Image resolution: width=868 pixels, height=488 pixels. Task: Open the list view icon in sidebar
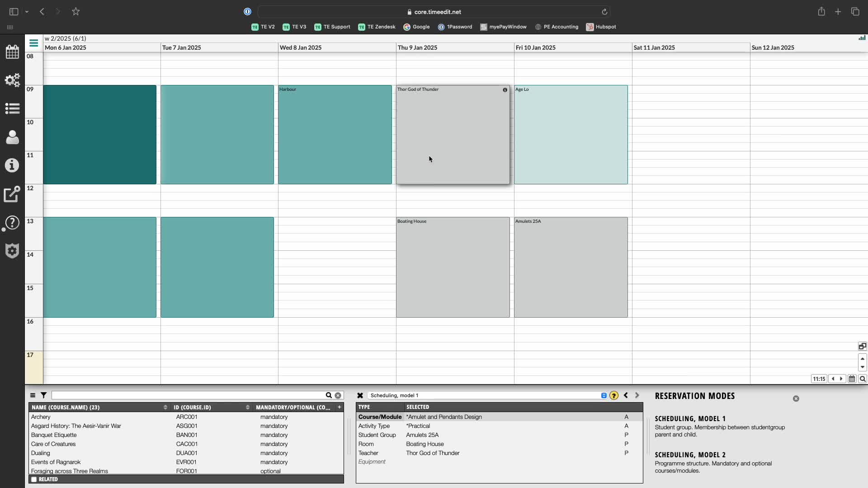coord(12,108)
